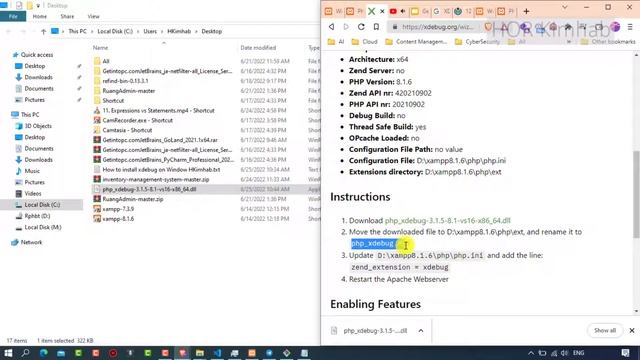Open File menu in Explorer

pos(13,16)
